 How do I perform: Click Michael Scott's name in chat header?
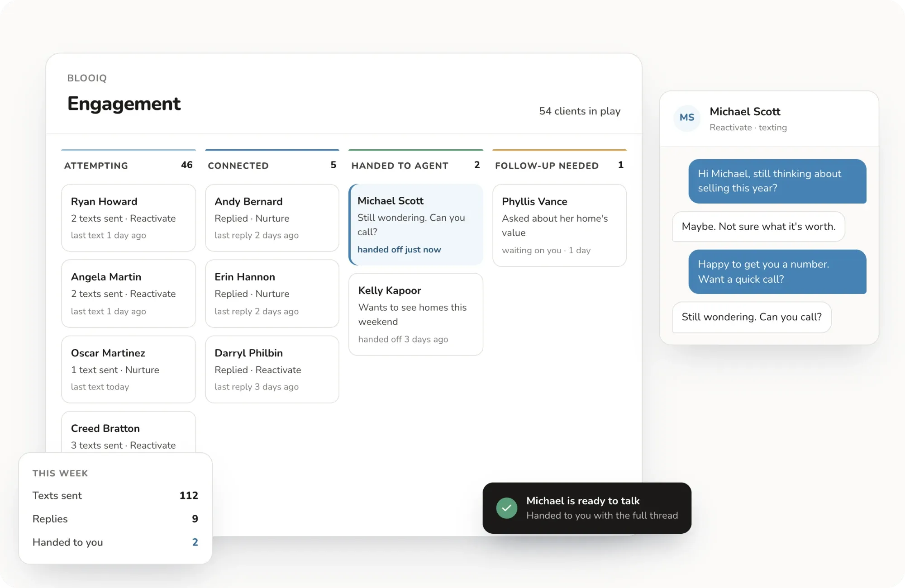tap(745, 112)
